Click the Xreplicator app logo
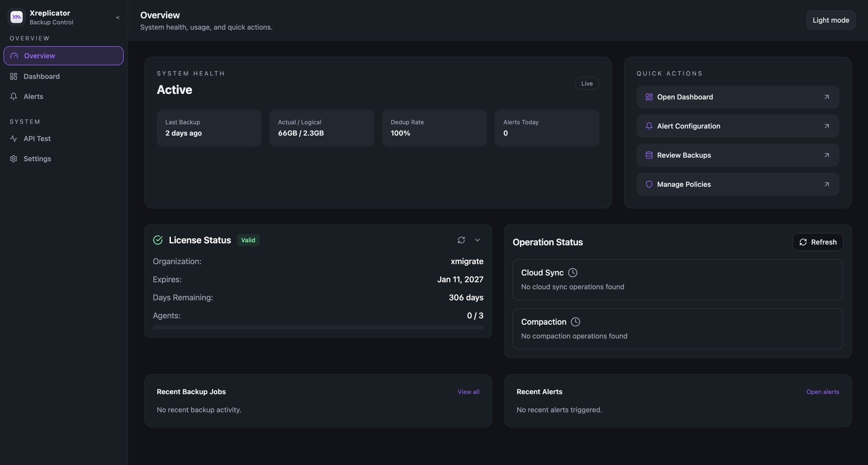Image resolution: width=868 pixels, height=465 pixels. 17,17
